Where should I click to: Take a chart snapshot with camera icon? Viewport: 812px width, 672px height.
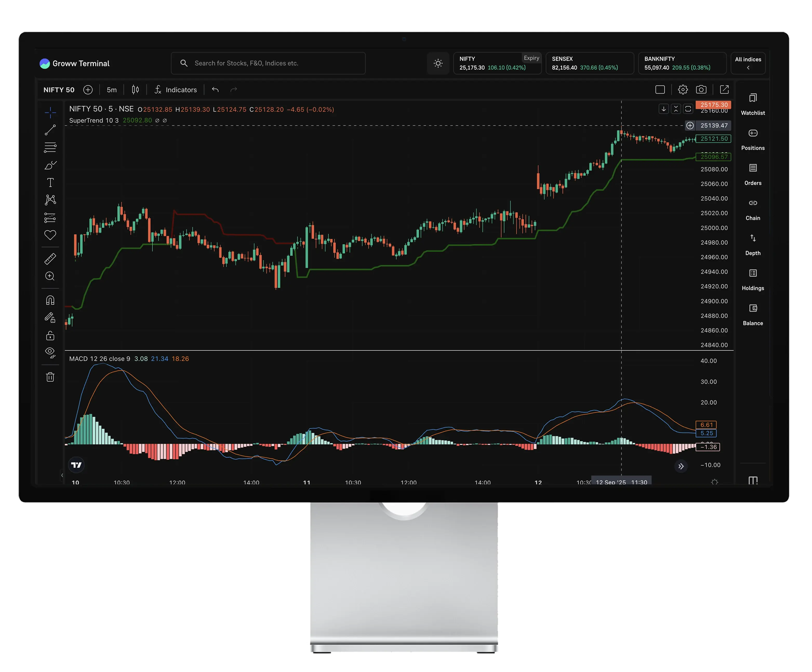click(701, 90)
